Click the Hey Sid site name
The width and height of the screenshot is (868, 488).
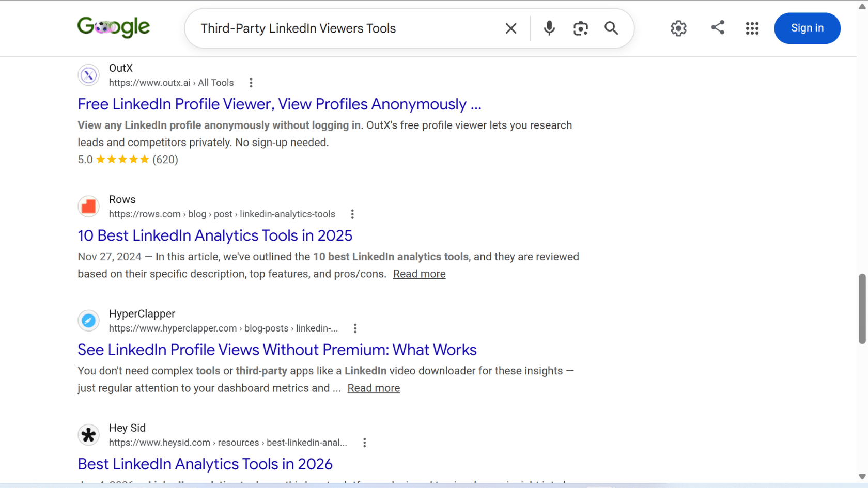pyautogui.click(x=127, y=428)
